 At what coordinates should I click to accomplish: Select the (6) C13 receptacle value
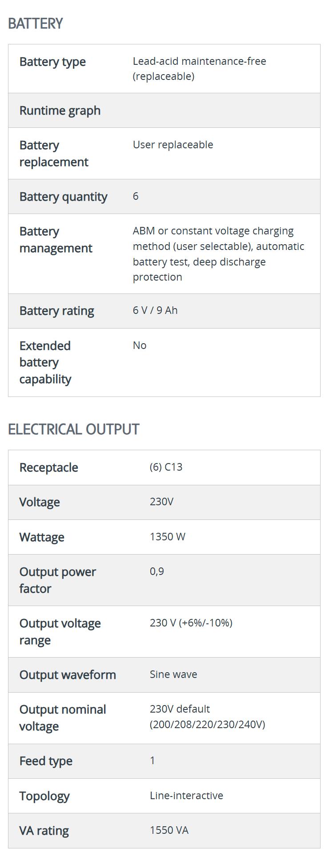[166, 467]
